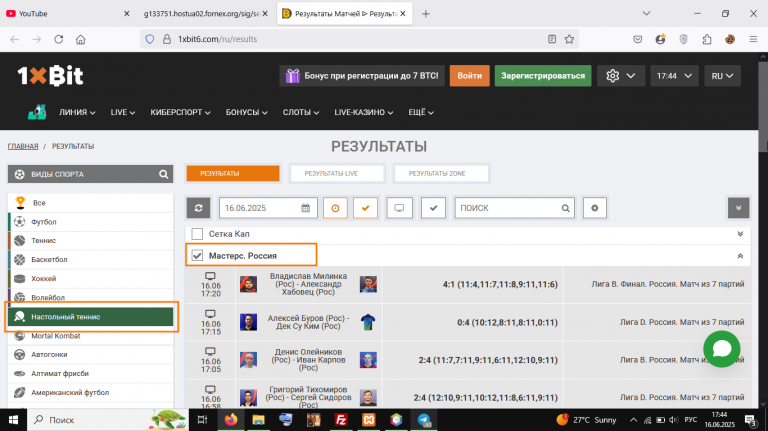Select Футбол in sports list
The image size is (768, 431).
tap(91, 222)
